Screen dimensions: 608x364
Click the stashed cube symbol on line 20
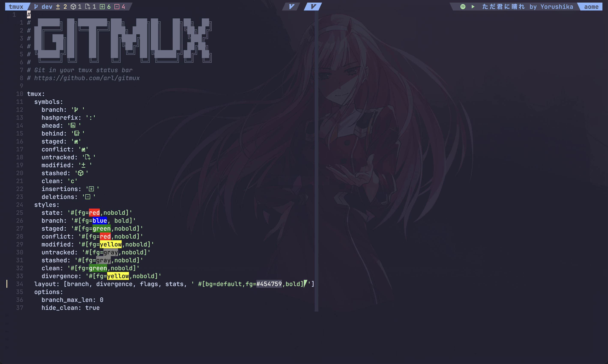point(81,173)
